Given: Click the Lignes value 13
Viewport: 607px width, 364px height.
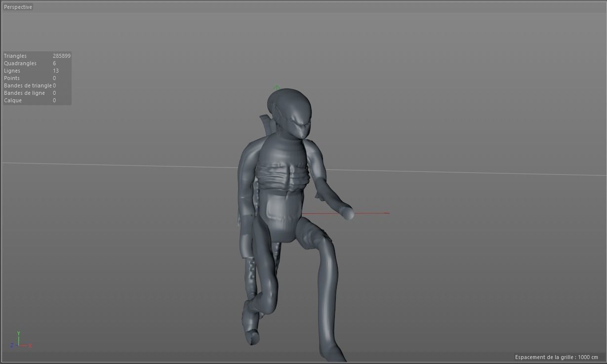Looking at the screenshot, I should click(56, 71).
